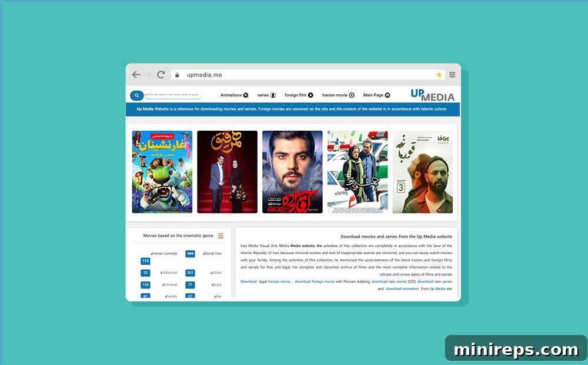The height and width of the screenshot is (365, 588).
Task: Open the episode 3 series poster
Action: pos(423,172)
